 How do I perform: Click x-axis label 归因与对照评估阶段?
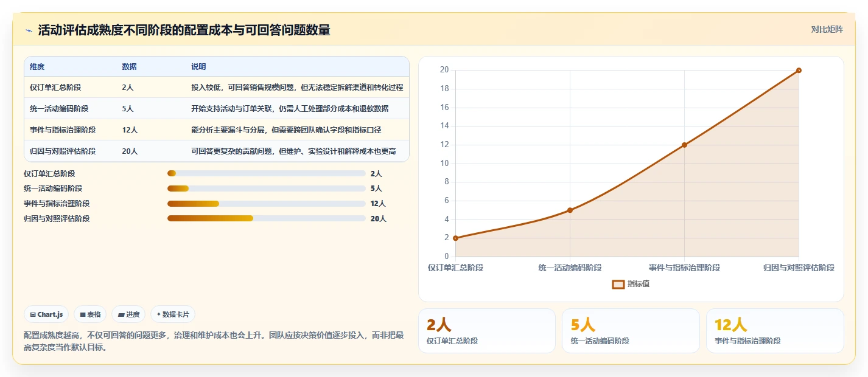[x=799, y=268]
